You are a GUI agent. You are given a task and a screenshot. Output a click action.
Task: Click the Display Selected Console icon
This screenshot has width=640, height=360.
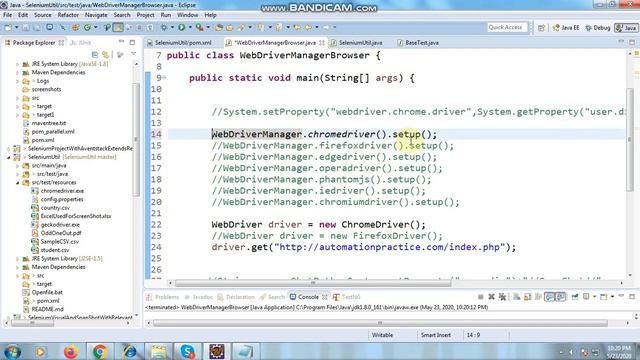[x=586, y=297]
